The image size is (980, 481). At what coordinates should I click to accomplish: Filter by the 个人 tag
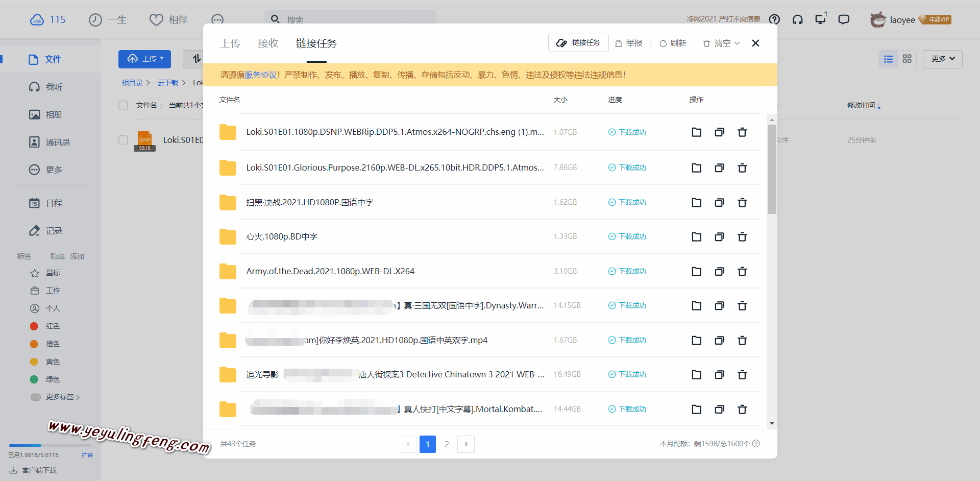pyautogui.click(x=45, y=308)
